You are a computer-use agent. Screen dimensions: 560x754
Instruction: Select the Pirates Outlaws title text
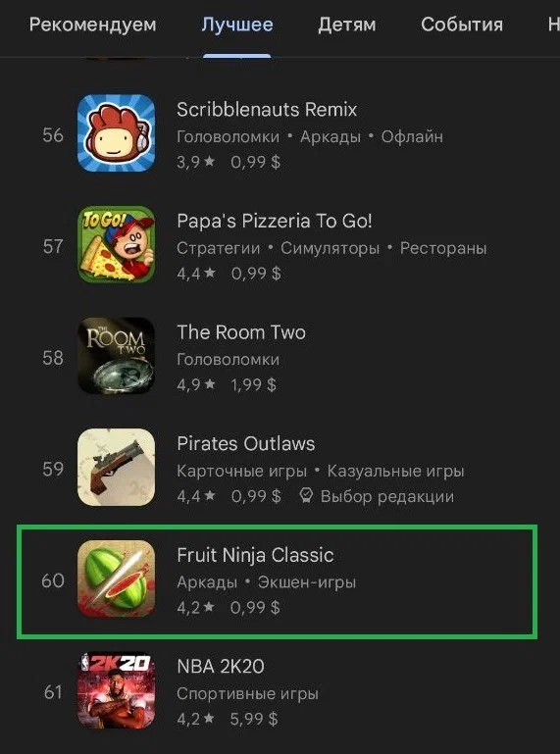[246, 443]
